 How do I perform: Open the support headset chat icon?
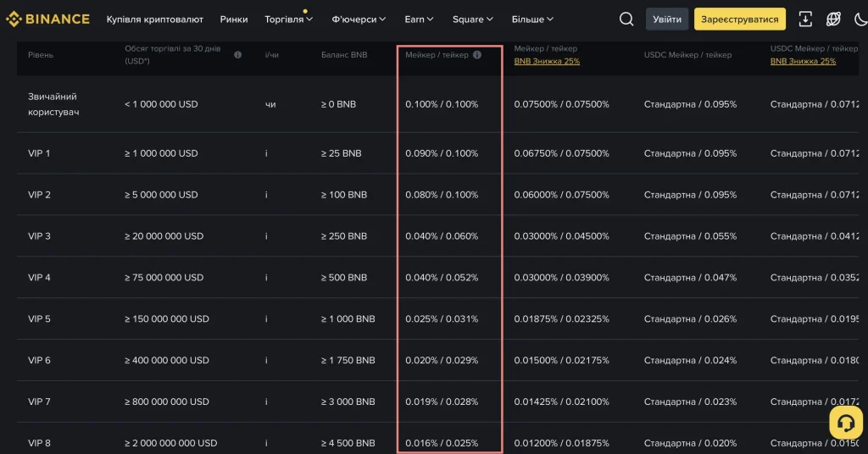(x=845, y=423)
